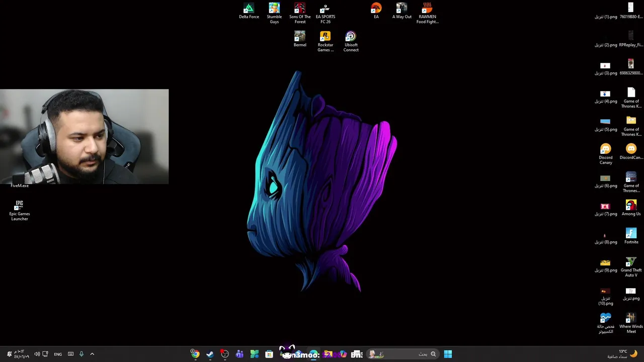Select the تنزيل (5).png file

pyautogui.click(x=605, y=125)
